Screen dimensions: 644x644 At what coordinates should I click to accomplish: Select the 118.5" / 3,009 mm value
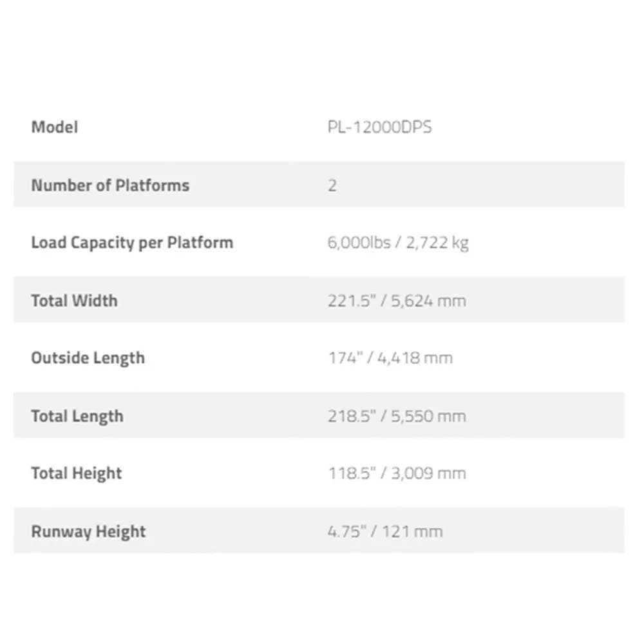tap(397, 473)
